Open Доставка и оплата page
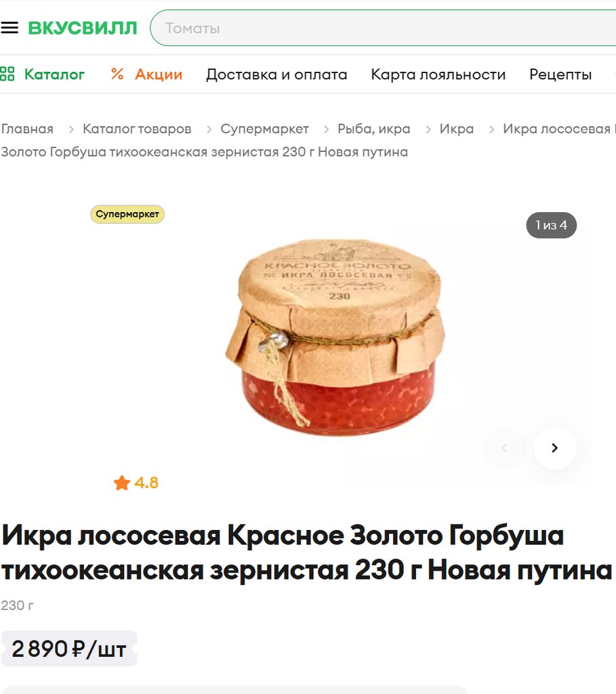Image resolution: width=616 pixels, height=694 pixels. click(276, 75)
